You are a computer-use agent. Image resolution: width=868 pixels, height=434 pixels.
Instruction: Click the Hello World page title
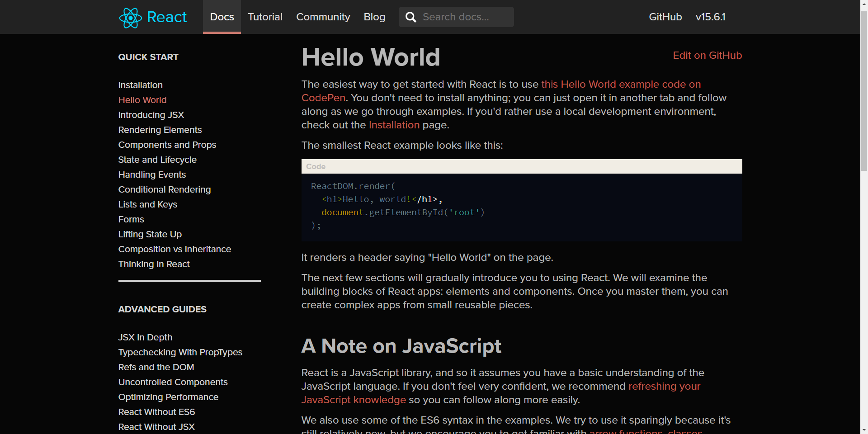click(x=371, y=57)
